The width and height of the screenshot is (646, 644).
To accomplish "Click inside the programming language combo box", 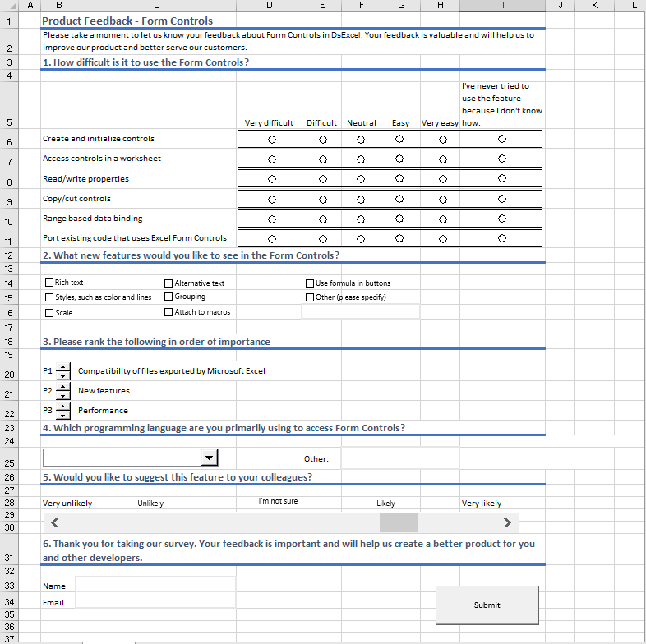I will tap(122, 458).
